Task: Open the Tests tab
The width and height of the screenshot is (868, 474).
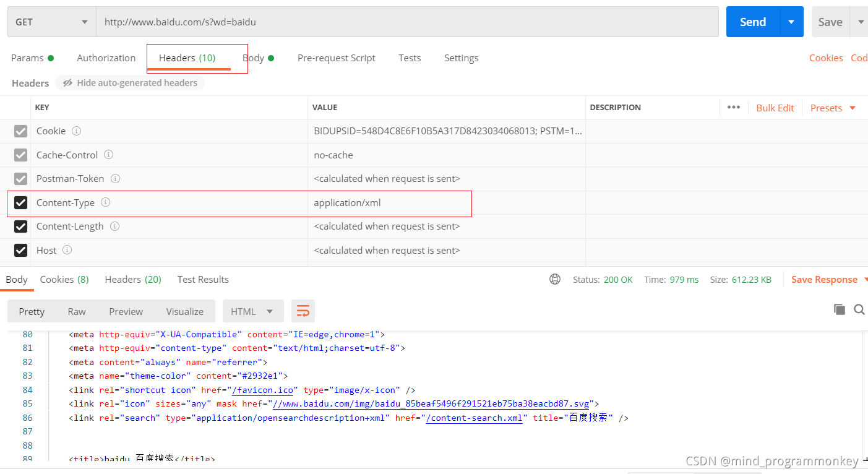Action: [x=410, y=58]
